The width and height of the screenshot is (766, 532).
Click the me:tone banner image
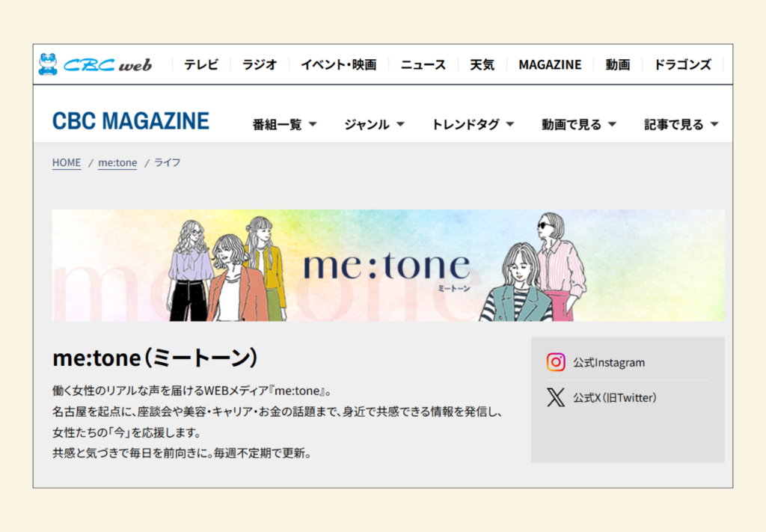388,266
